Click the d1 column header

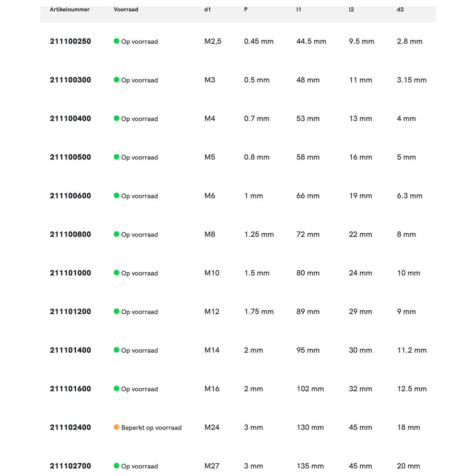[208, 10]
